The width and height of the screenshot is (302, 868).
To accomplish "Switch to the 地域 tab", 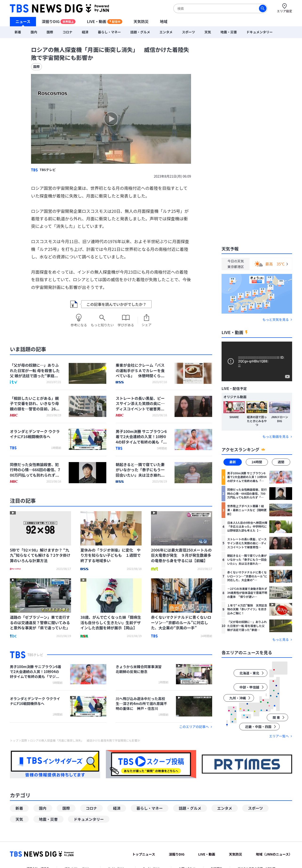I will [164, 22].
